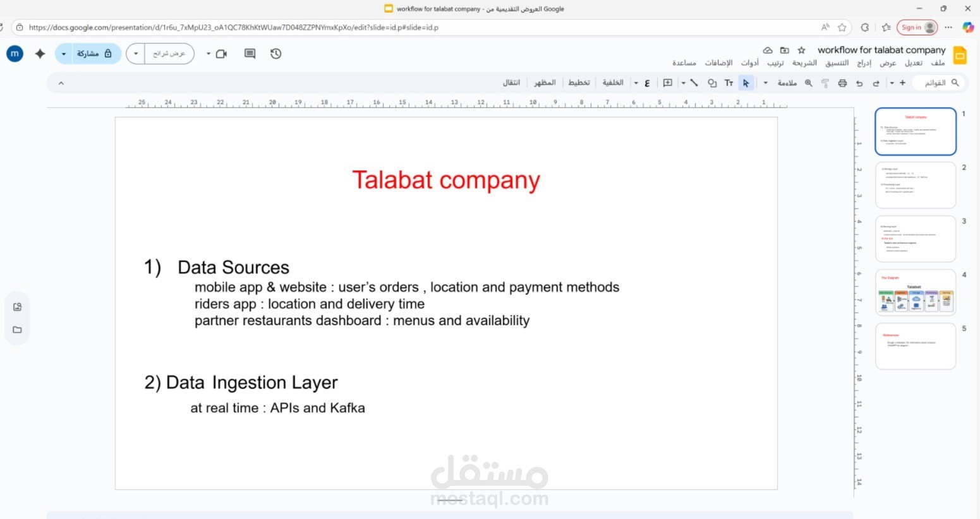Open the version history clock icon

(275, 54)
